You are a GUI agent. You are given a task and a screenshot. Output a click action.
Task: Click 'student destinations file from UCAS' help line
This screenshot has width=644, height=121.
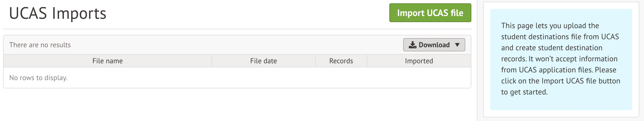[x=560, y=37]
